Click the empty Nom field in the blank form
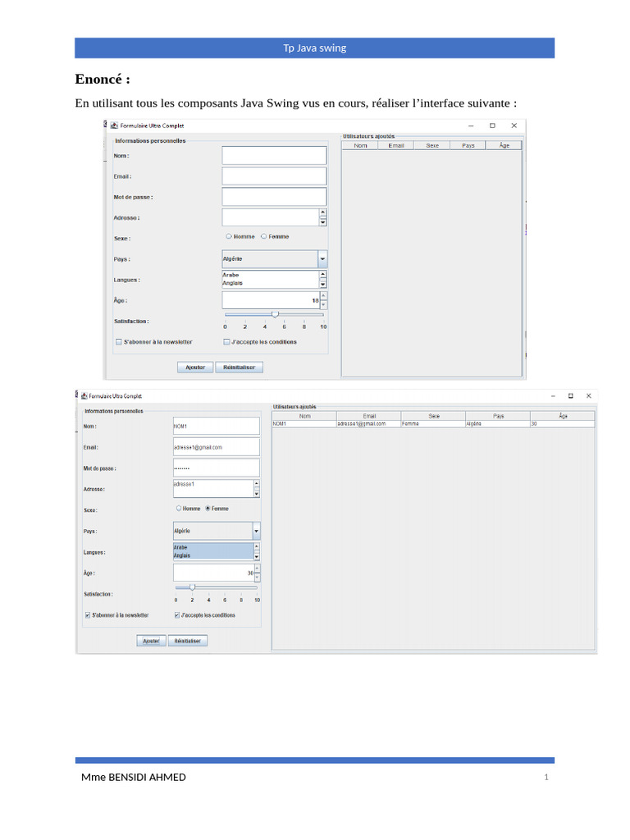This screenshot has width=630, height=840. [274, 155]
